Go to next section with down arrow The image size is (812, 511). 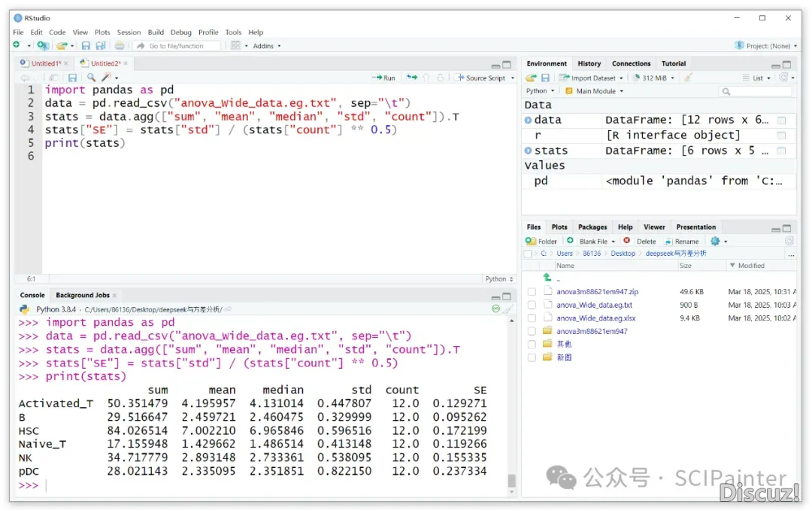440,78
